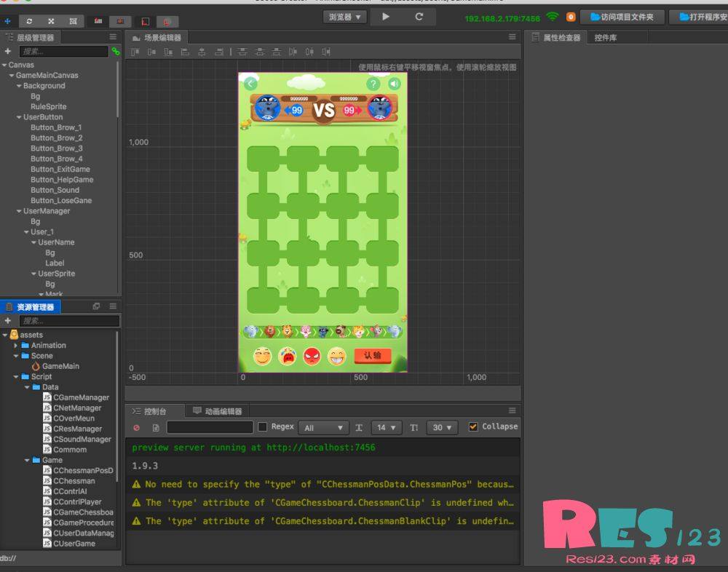Click the search input in the hierarchy panel
This screenshot has width=728, height=572.
pos(62,51)
